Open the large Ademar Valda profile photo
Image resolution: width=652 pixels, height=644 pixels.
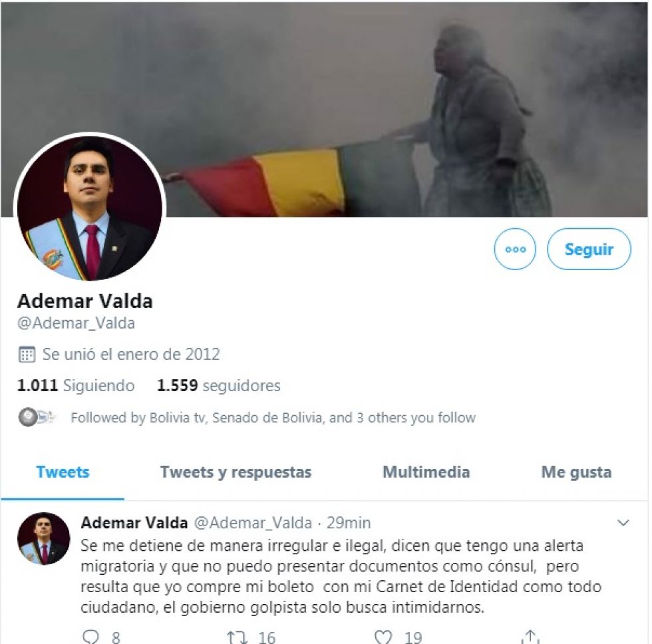(x=89, y=208)
